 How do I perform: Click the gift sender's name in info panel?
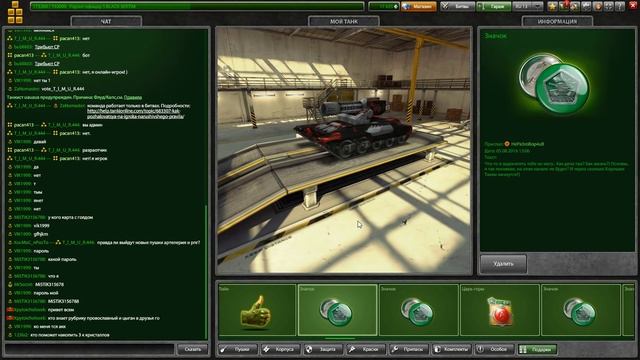point(527,144)
